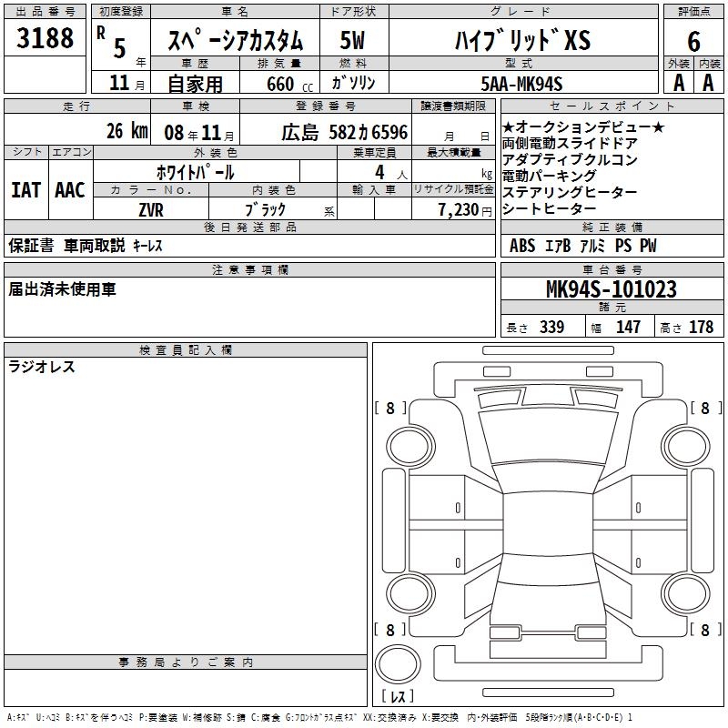This screenshot has width=728, height=728.
Task: Select the displacement value 660 cc
Action: pos(289,84)
